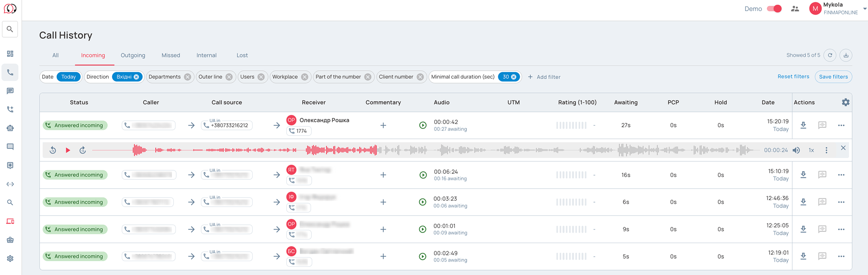Seek within the audio waveform
This screenshot has width=868, height=275.
[x=426, y=150]
